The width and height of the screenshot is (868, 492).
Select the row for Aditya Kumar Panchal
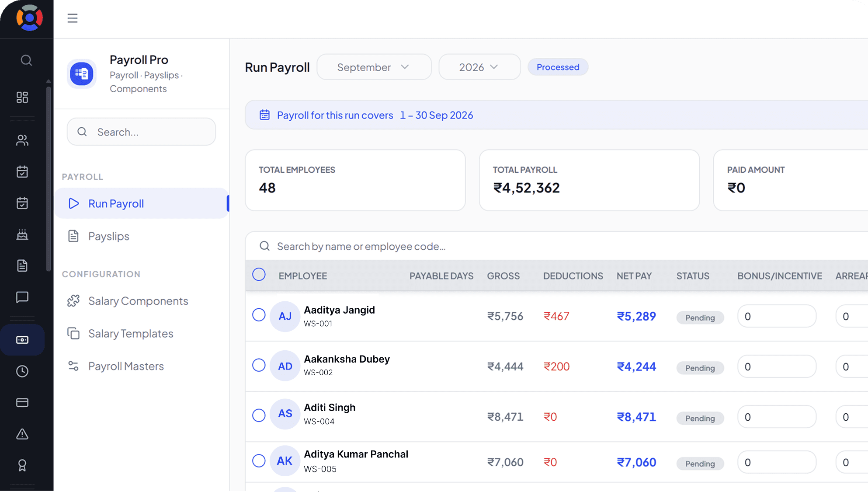click(259, 461)
